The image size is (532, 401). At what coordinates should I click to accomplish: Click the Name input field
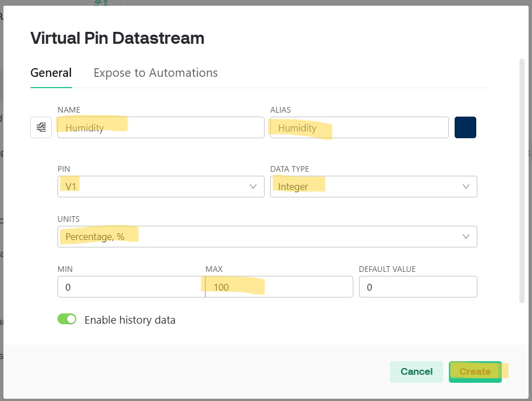pyautogui.click(x=160, y=127)
